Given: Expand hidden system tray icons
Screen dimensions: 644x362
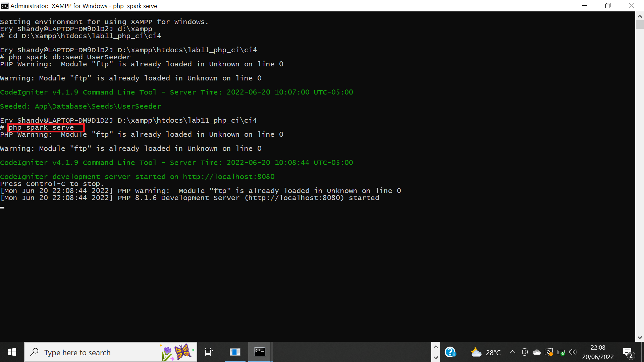Looking at the screenshot, I should [x=513, y=352].
